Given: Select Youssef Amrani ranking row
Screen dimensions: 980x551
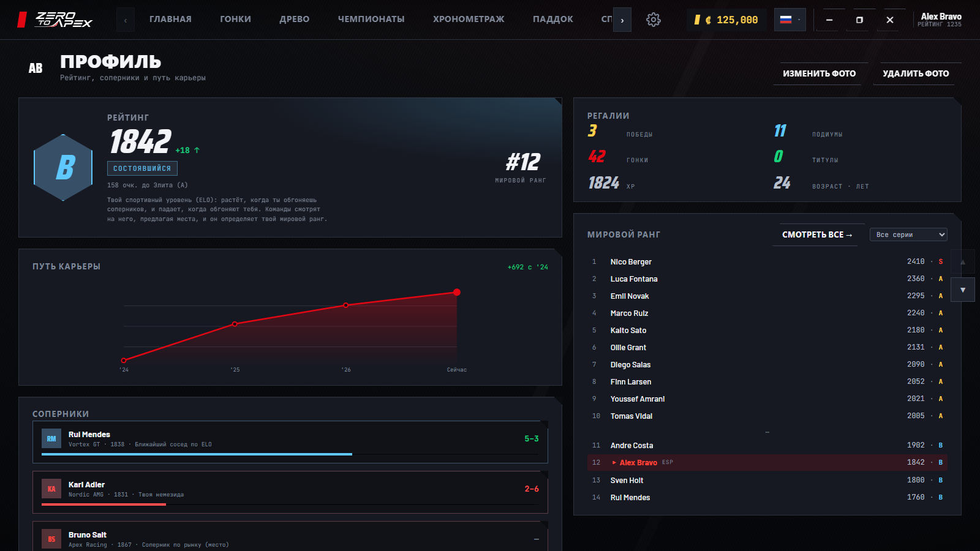Looking at the screenshot, I should coord(767,399).
